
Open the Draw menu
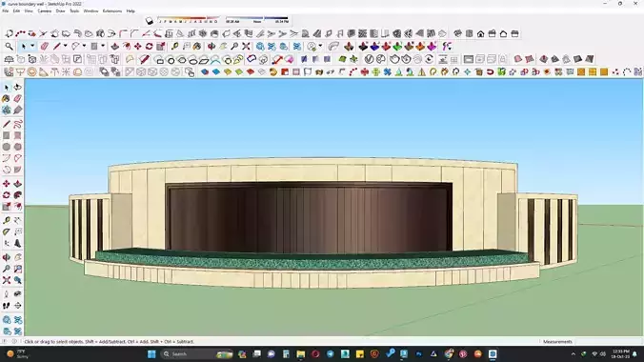[60, 11]
